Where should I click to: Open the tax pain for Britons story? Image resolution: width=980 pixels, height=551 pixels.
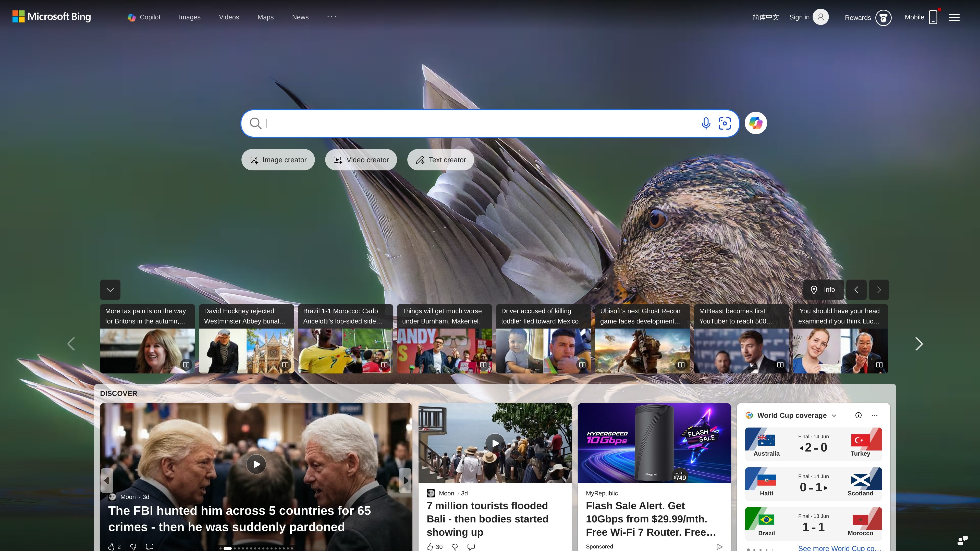(x=147, y=339)
